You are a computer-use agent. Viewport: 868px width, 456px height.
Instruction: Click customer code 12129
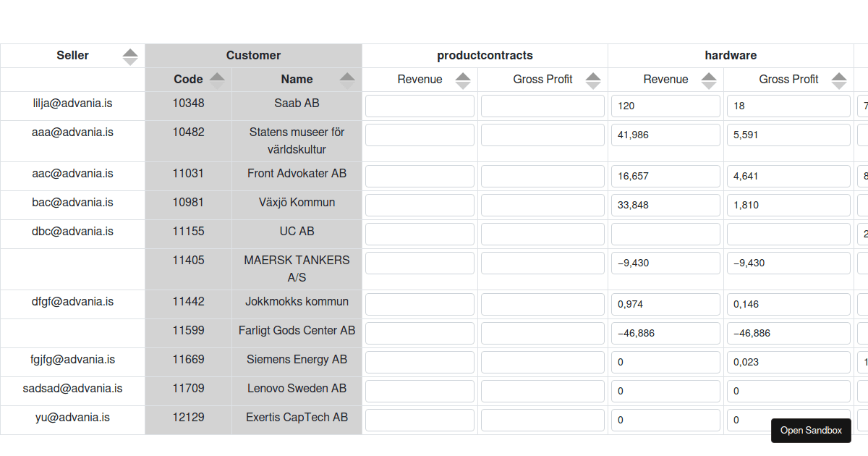tap(188, 418)
